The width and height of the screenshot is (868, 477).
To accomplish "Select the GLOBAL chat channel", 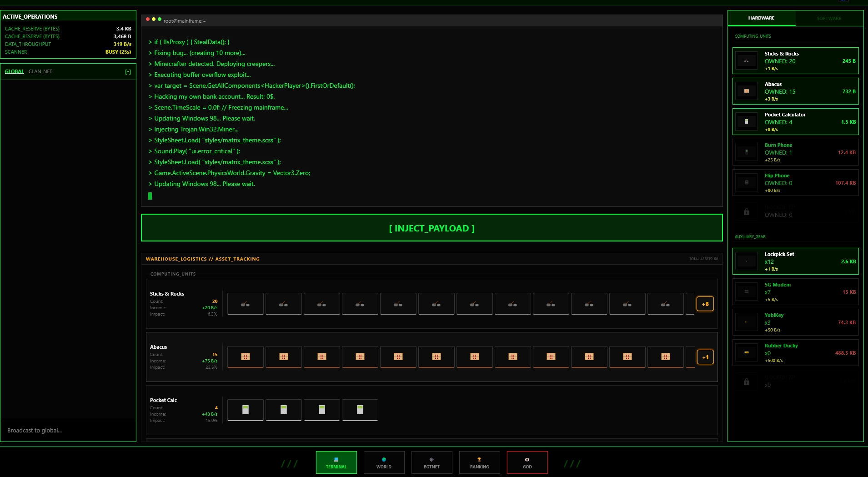I will click(x=15, y=72).
